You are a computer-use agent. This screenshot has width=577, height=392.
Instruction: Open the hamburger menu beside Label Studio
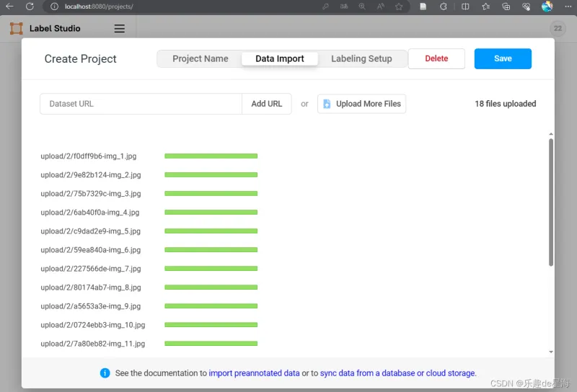(120, 29)
